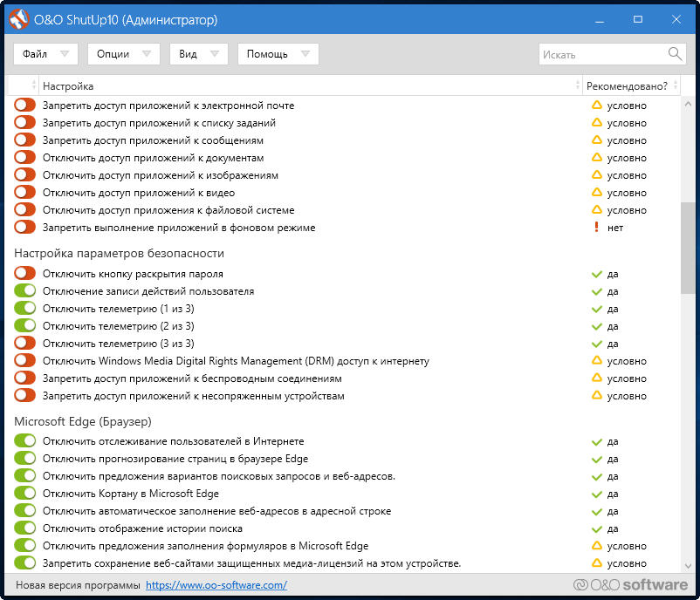The height and width of the screenshot is (600, 700).
Task: Select the text 'Отключить телеметрию (3 из 3)'
Action: coord(119,344)
